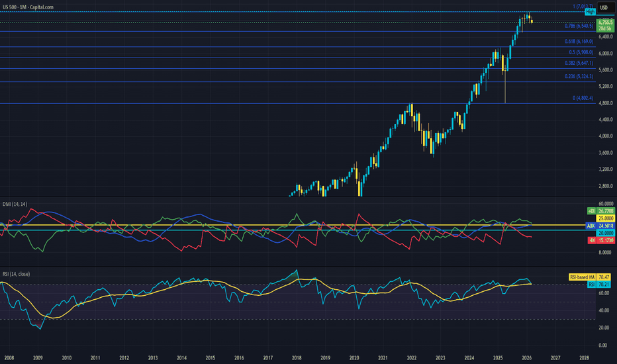Click the cyan RSI 70.21 label
Screen dimensions: 617x364
(x=599, y=284)
